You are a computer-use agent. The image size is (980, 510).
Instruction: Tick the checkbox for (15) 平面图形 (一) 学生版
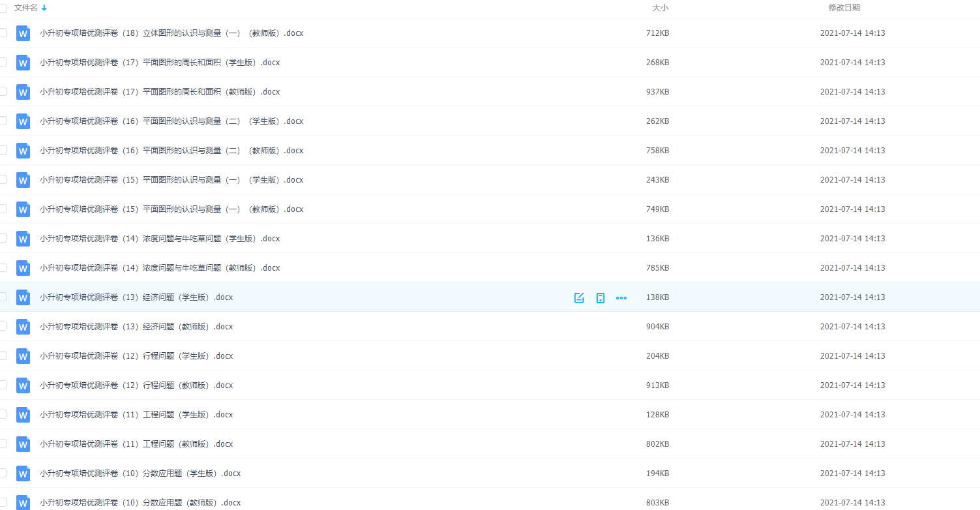point(3,179)
